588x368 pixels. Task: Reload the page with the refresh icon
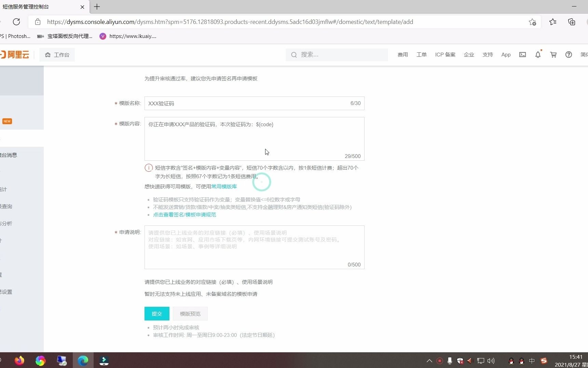click(x=16, y=22)
